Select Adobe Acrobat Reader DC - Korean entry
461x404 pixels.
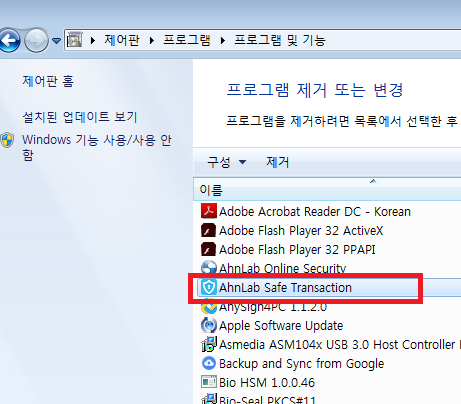click(x=315, y=212)
